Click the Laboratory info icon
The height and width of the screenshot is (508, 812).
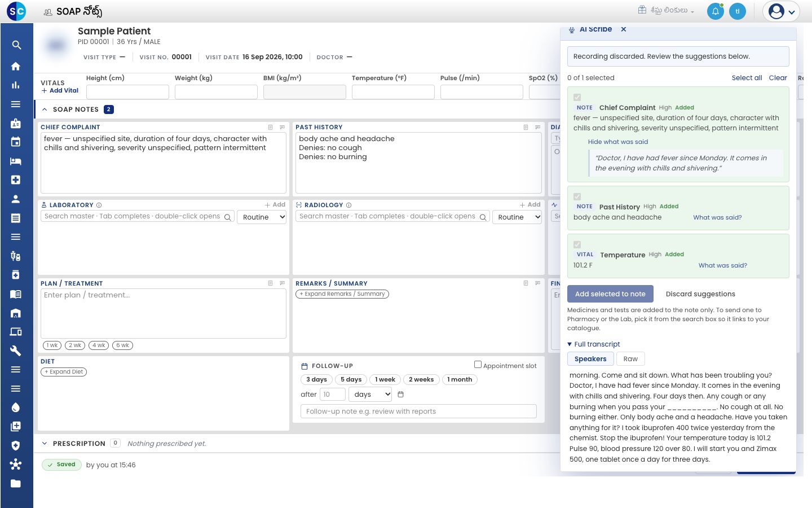(x=99, y=205)
